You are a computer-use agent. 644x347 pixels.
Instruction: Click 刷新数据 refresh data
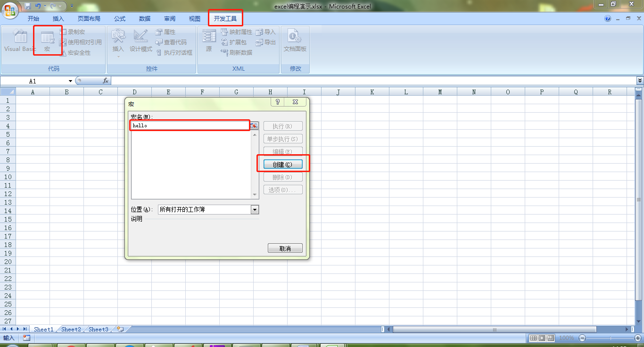pos(237,53)
